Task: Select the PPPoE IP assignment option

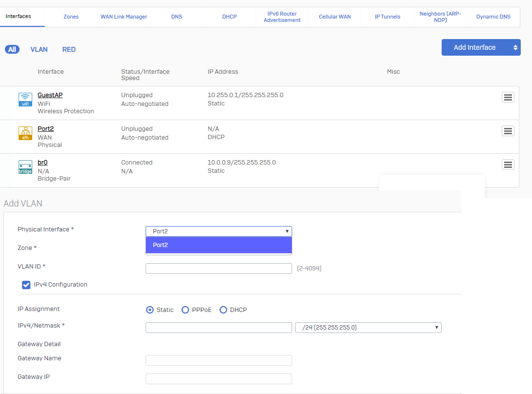Action: [185, 310]
